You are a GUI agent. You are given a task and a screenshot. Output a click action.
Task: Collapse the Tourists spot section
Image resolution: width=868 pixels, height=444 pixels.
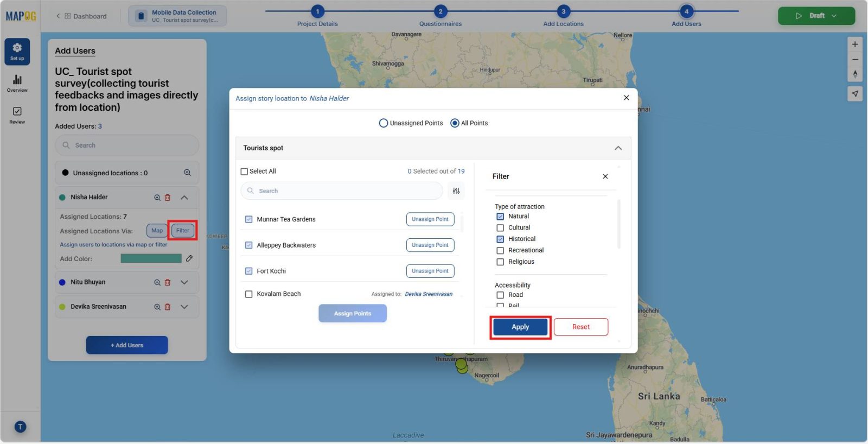(618, 148)
